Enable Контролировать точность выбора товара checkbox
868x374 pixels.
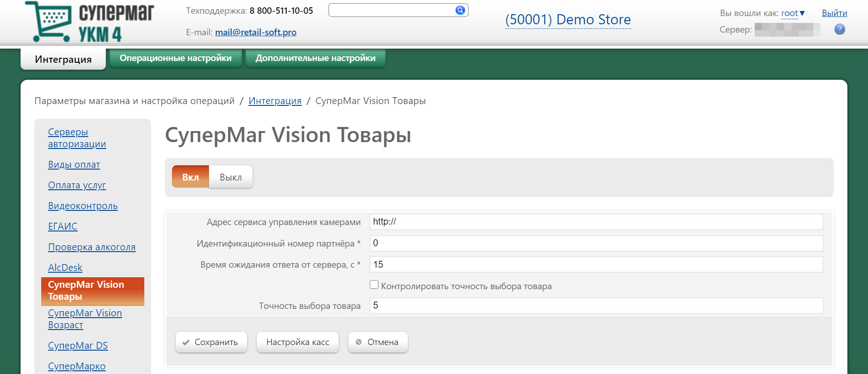[x=374, y=285]
